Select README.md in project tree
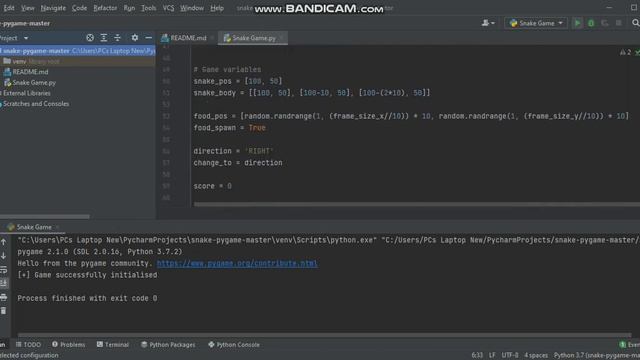The height and width of the screenshot is (360, 640). tap(30, 72)
